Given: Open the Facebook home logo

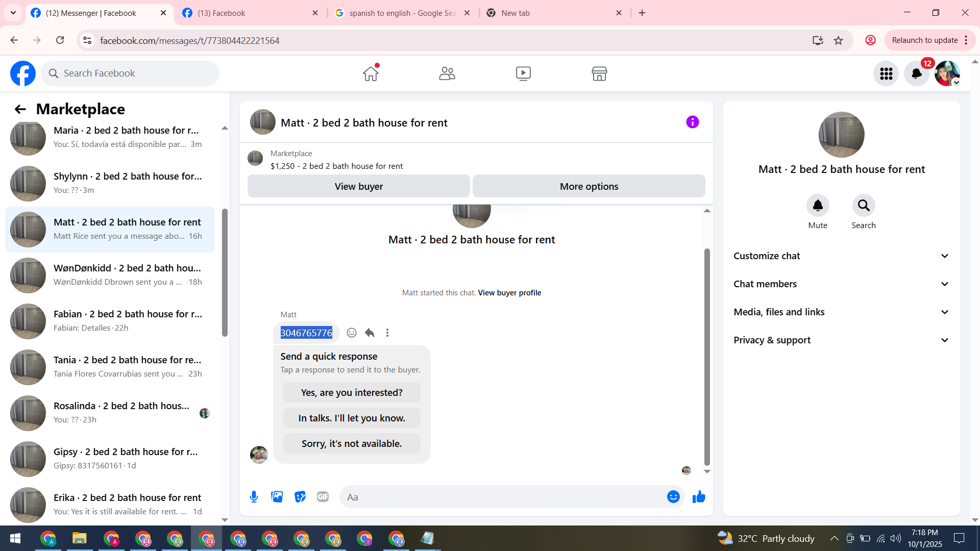Looking at the screenshot, I should [x=23, y=73].
